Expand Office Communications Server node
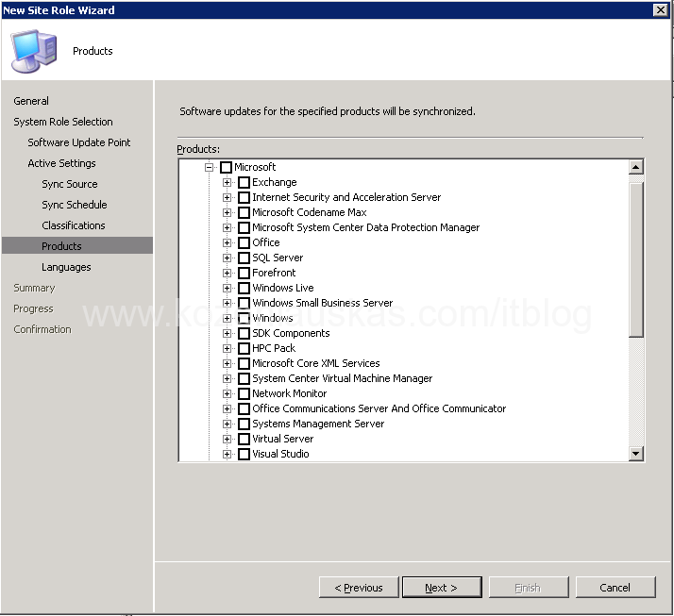674x616 pixels. (x=227, y=408)
